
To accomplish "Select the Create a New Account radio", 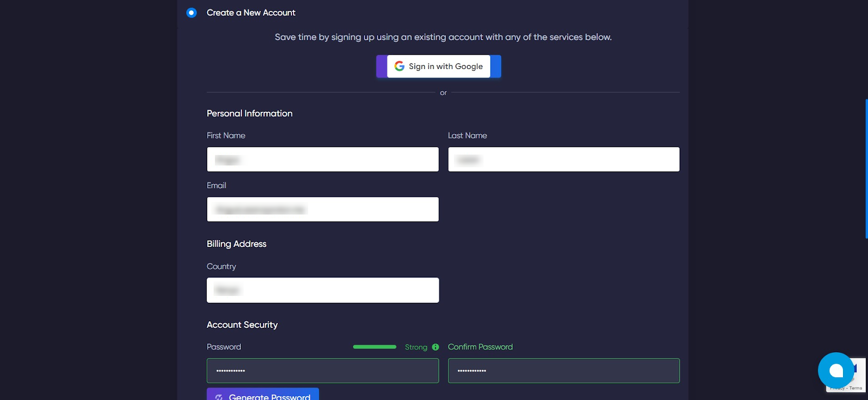I will point(192,12).
